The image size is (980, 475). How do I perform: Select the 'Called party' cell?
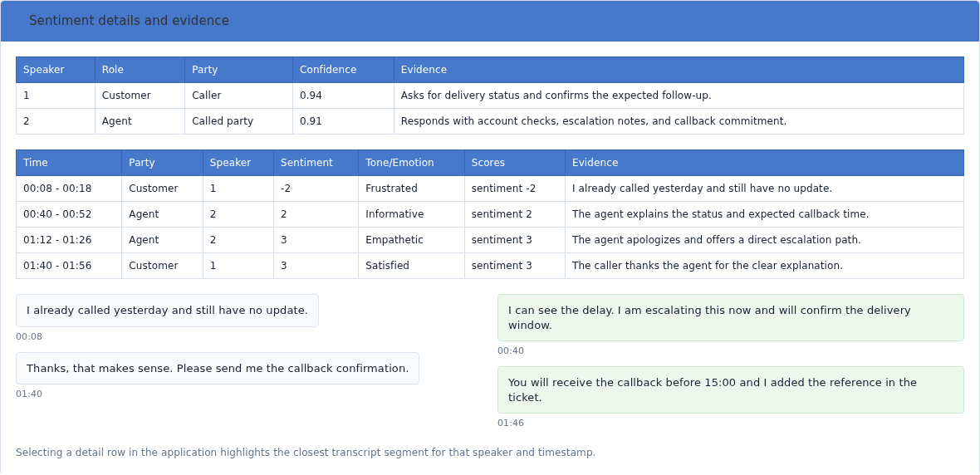click(x=238, y=121)
